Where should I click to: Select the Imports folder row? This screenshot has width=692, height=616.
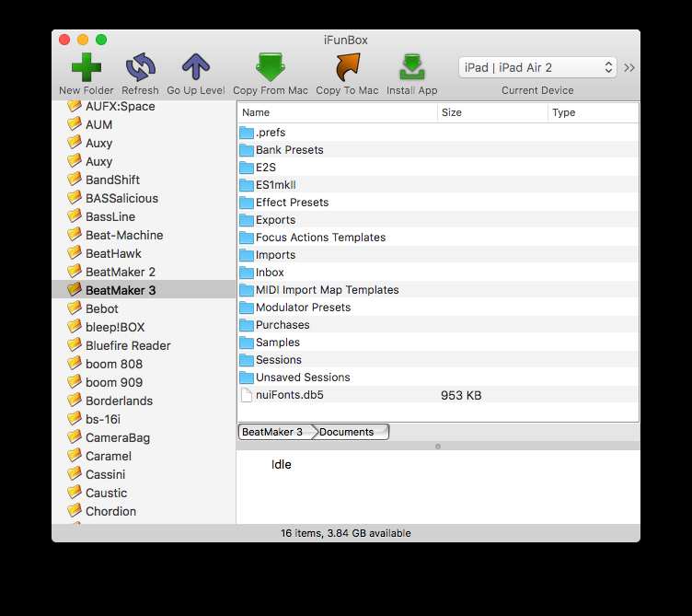point(438,255)
